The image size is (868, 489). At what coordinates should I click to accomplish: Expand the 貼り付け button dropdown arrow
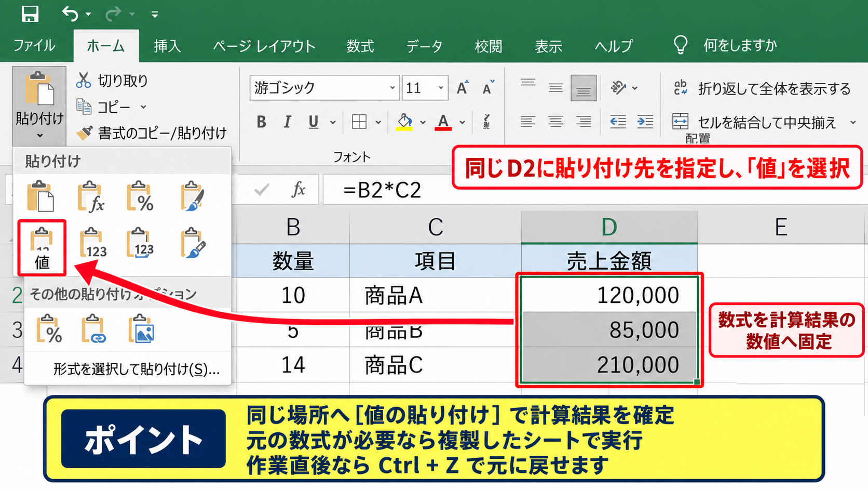tap(39, 136)
